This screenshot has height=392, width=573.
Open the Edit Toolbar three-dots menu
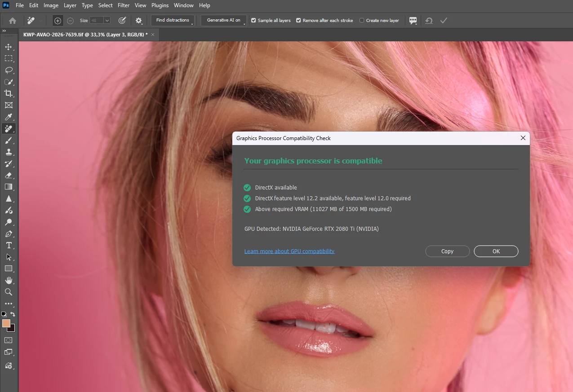coord(9,304)
